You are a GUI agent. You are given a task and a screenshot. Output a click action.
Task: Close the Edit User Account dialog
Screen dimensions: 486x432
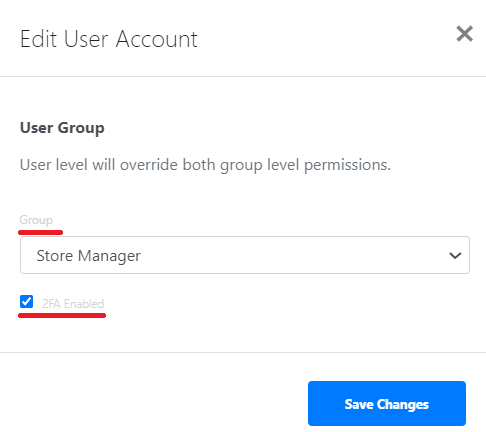pos(464,34)
